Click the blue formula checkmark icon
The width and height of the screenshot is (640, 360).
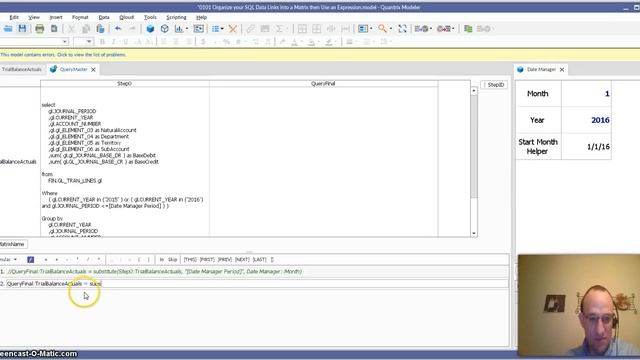click(x=31, y=260)
